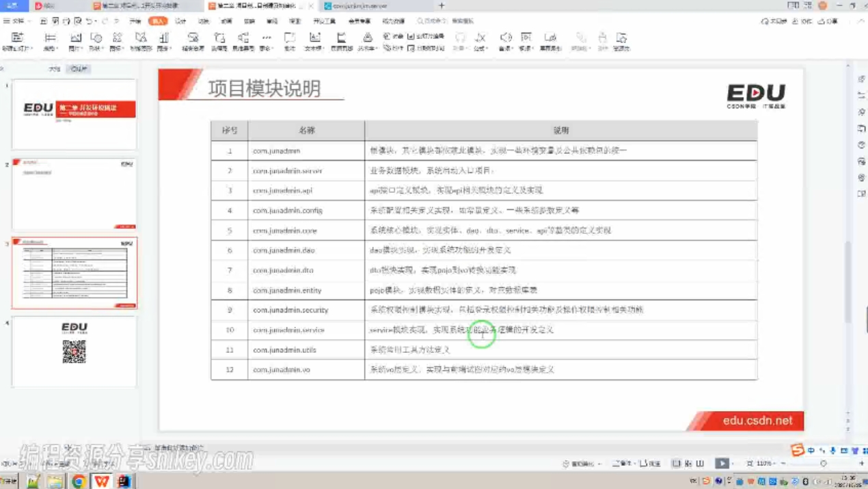
Task: Open a new document tab with plus button
Action: pyautogui.click(x=441, y=5)
